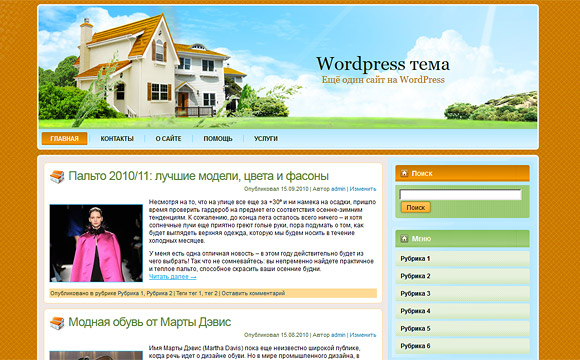The height and width of the screenshot is (360, 580).
Task: Select Рубрика 1 in sidebar menu
Action: pos(462,259)
